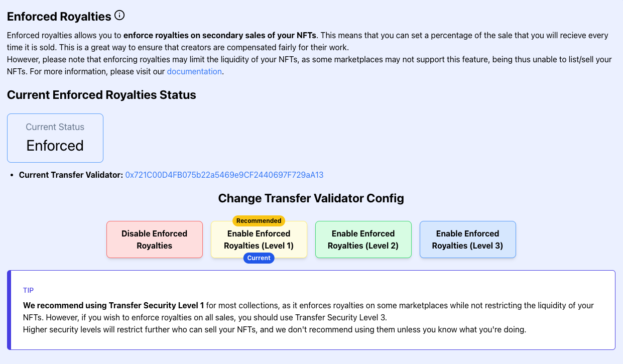Click the Current Transfer Validator label

71,175
